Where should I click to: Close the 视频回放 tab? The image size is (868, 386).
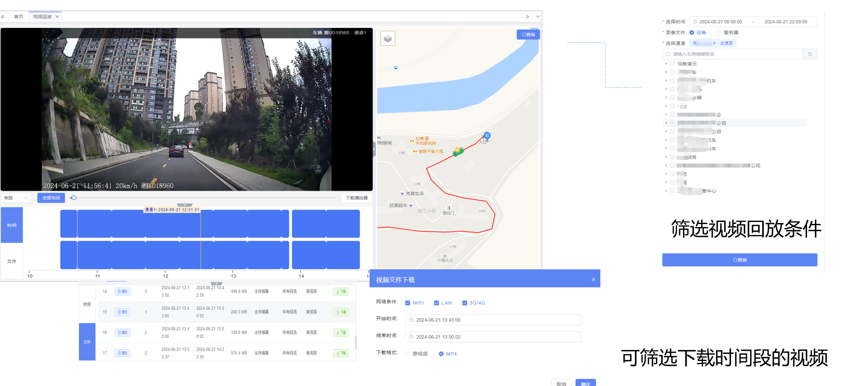pos(57,17)
